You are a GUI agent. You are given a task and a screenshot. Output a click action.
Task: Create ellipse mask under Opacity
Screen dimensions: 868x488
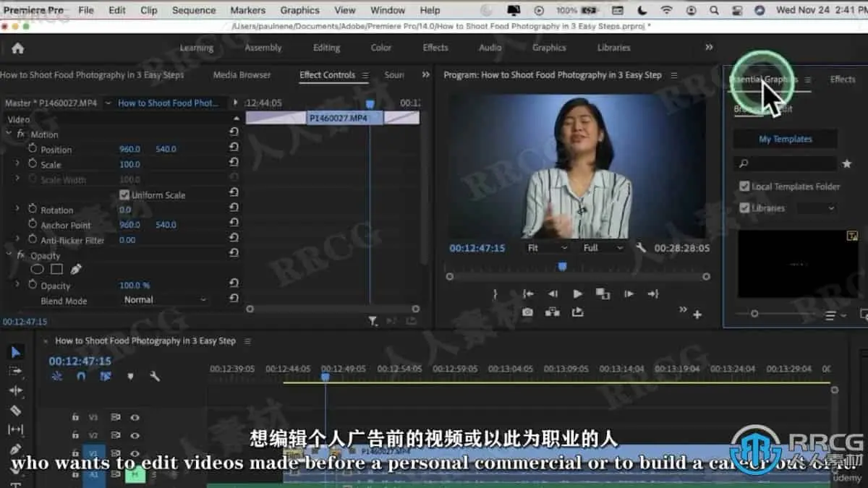(x=37, y=269)
